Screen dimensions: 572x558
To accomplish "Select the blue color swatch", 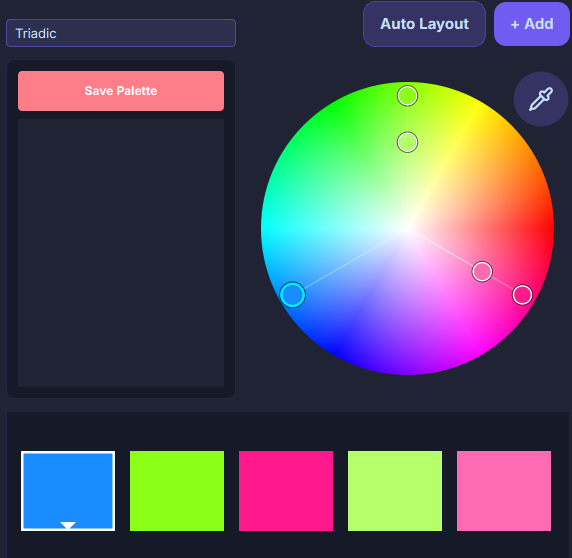I will 68,491.
